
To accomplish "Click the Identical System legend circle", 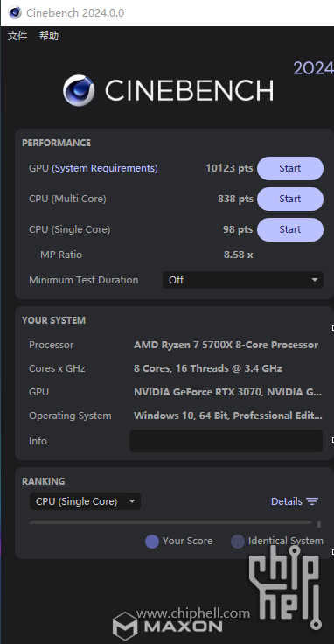I will click(238, 542).
